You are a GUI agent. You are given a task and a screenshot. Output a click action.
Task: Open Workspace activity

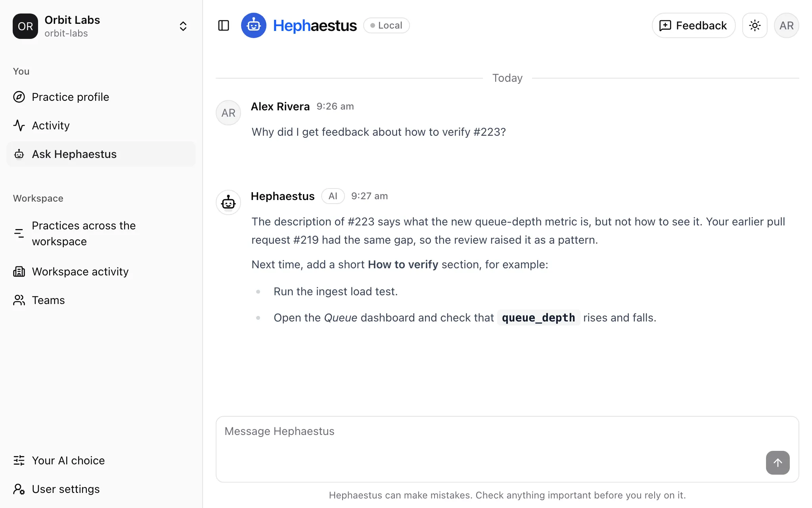coord(101,271)
